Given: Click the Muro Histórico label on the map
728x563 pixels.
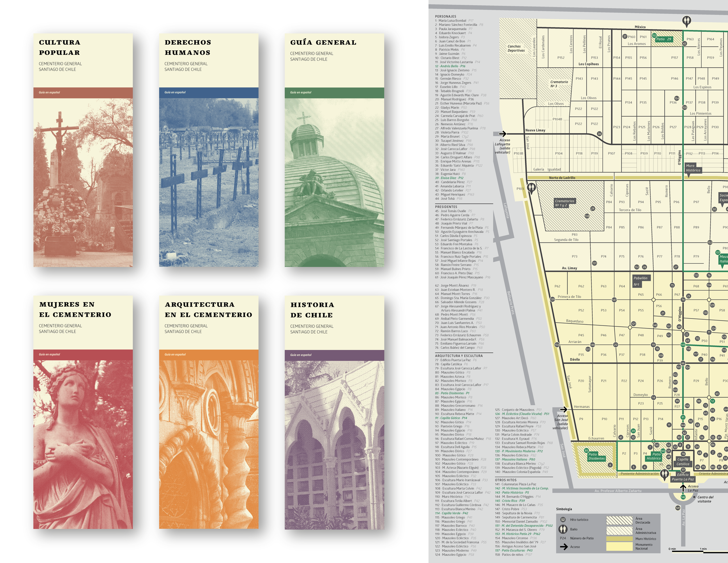Looking at the screenshot, I should 693,168.
